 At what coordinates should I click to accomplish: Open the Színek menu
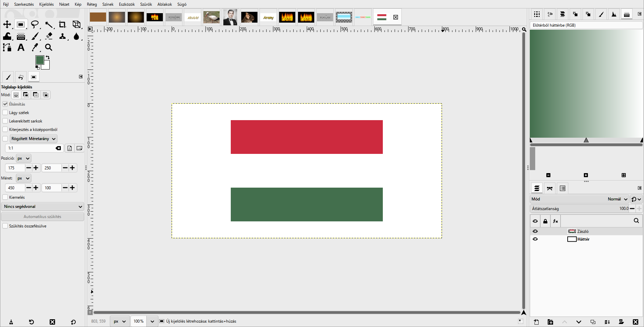108,4
